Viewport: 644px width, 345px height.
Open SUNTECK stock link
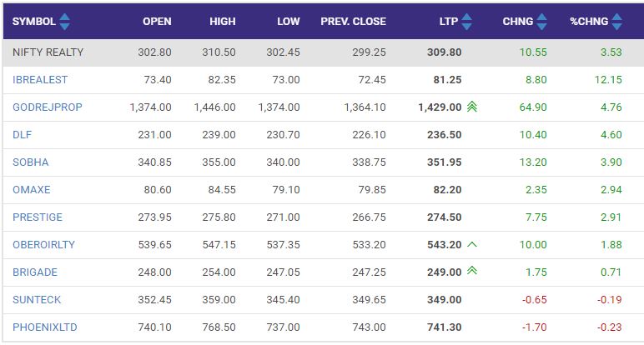pyautogui.click(x=37, y=299)
